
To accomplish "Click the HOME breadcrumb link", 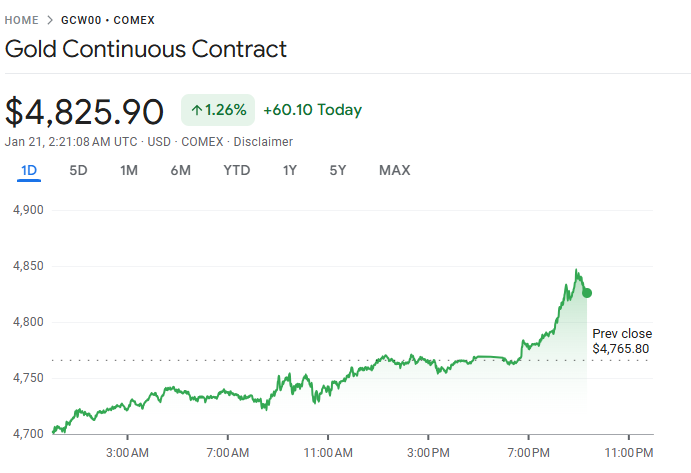I will 22,20.
